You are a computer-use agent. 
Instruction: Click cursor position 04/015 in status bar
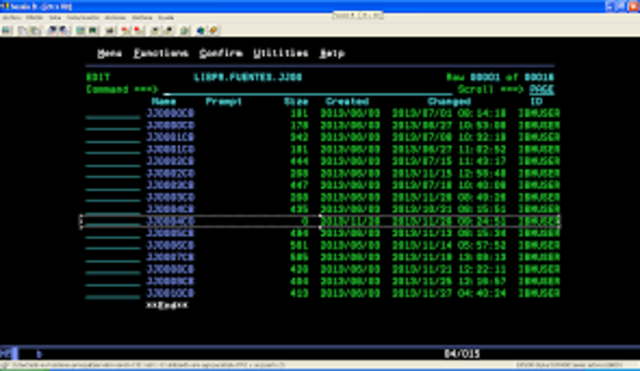[x=462, y=354]
